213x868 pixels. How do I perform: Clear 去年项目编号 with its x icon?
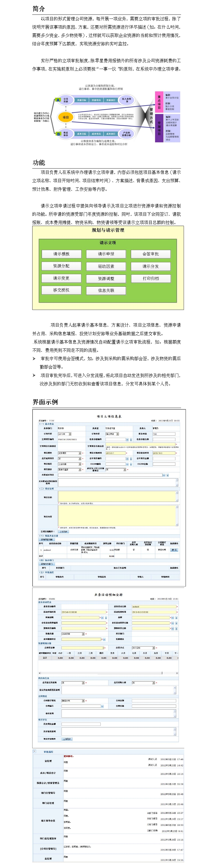(131, 459)
